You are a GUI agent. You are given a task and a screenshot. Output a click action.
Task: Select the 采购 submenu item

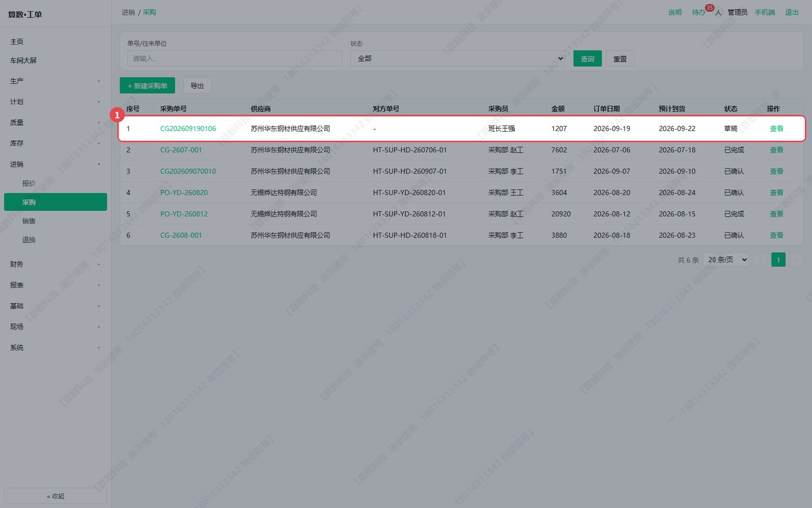[55, 202]
